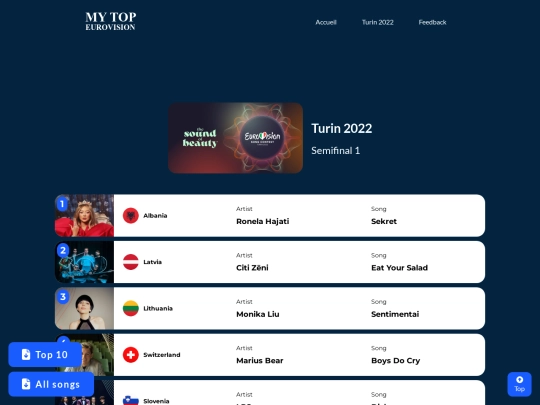Click the download icon on Top 10 button
The width and height of the screenshot is (540, 405).
pyautogui.click(x=26, y=354)
